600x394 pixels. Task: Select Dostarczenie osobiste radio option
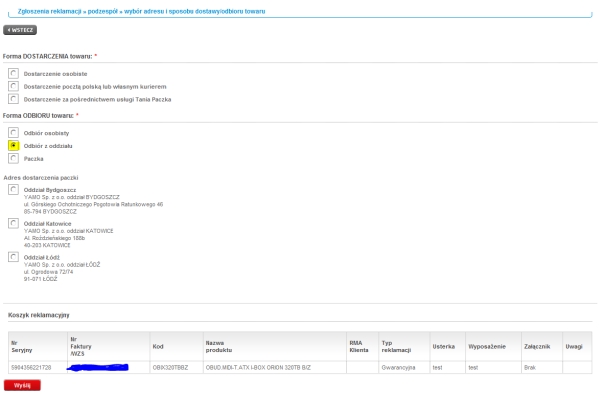pos(13,73)
